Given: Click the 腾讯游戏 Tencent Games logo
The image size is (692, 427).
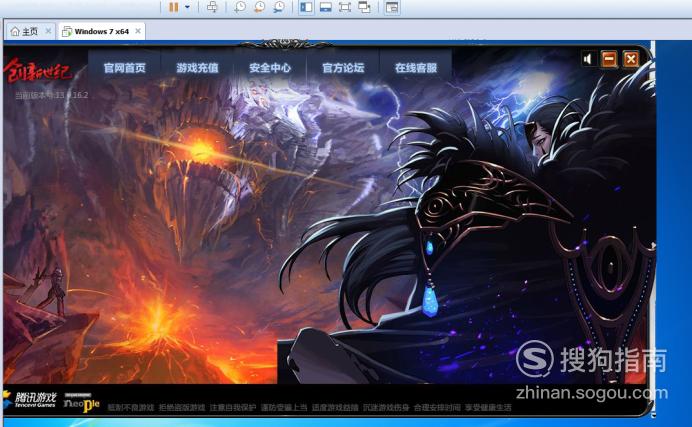Looking at the screenshot, I should (30, 400).
